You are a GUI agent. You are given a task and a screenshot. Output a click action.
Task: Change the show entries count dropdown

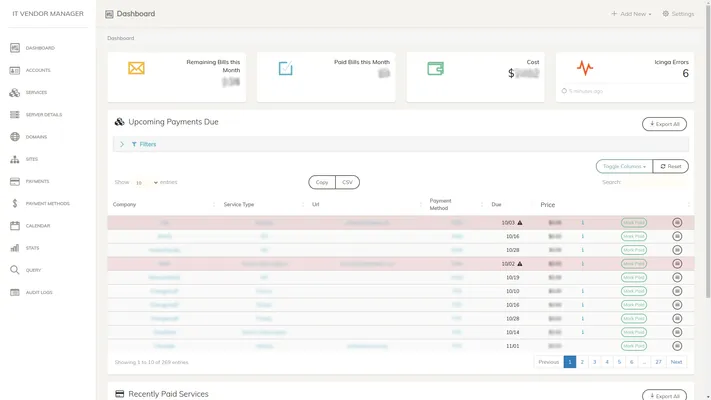pos(147,183)
